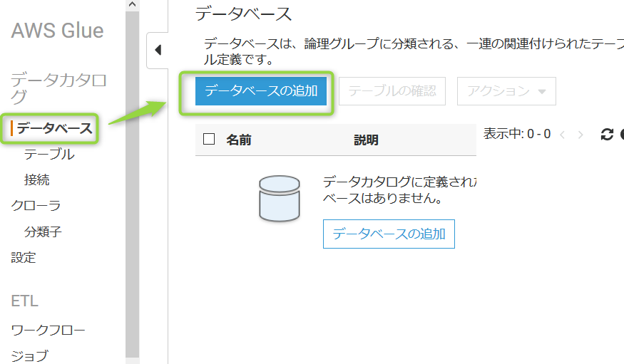Click the outlined データベースの追加 button
This screenshot has height=364, width=624.
(389, 234)
